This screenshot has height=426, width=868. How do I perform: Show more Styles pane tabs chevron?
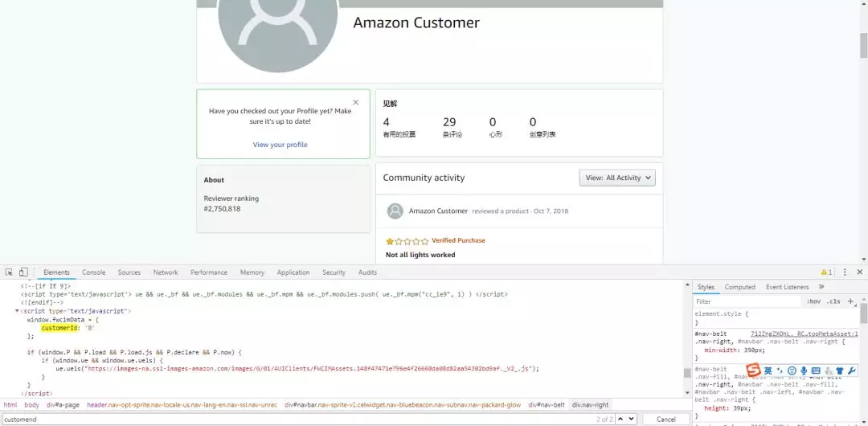click(x=821, y=287)
